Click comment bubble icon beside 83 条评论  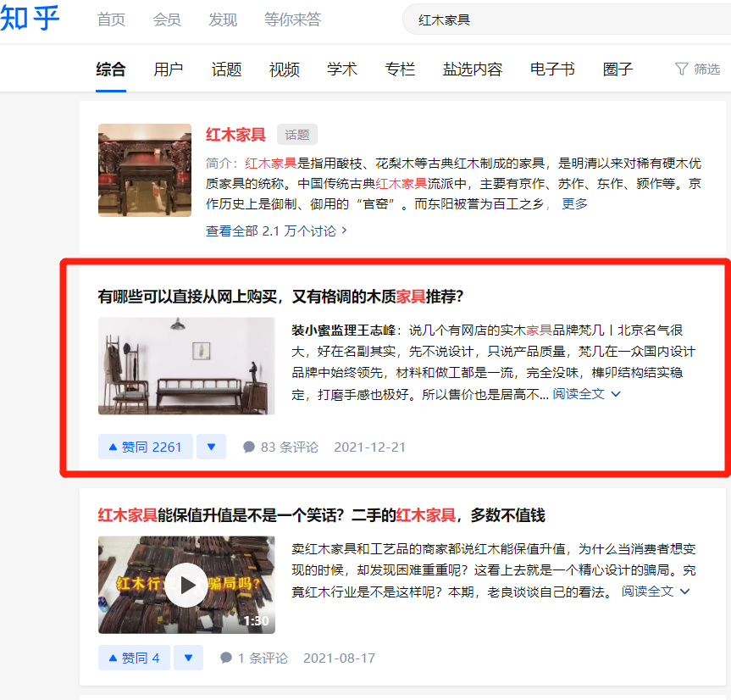(x=249, y=447)
